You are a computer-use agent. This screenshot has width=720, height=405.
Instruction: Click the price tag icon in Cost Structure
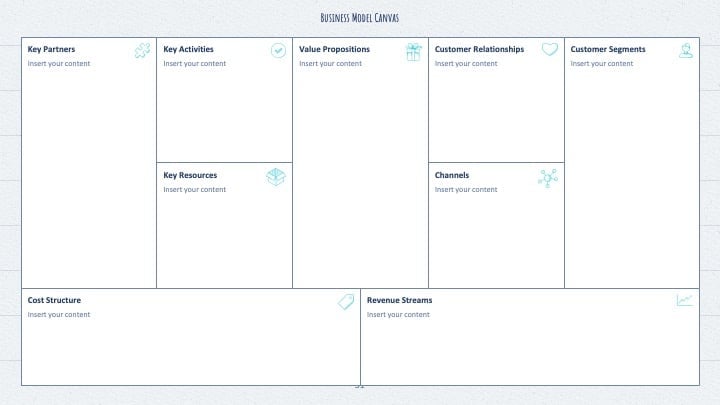(346, 302)
